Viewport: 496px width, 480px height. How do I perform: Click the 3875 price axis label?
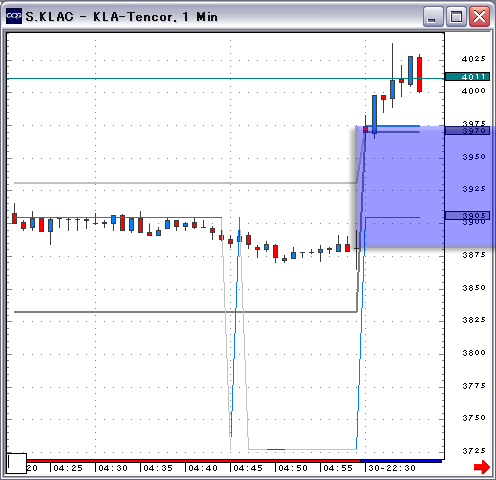pos(473,255)
